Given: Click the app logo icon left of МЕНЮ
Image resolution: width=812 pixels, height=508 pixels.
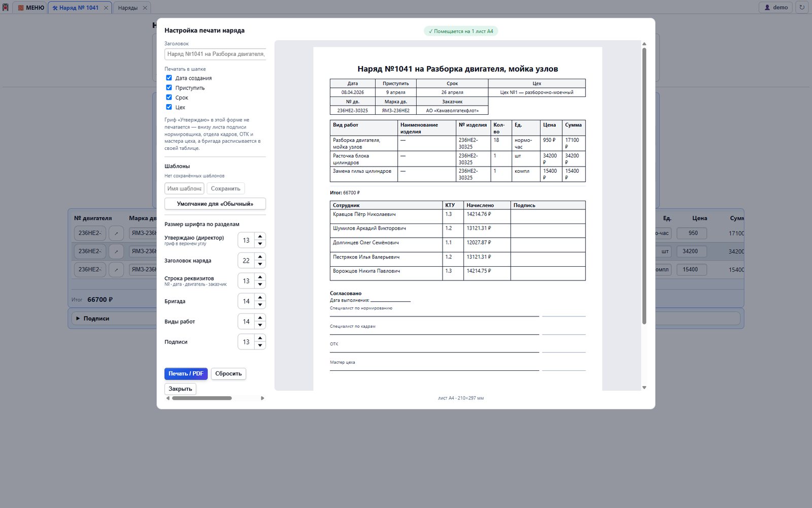Looking at the screenshot, I should pyautogui.click(x=6, y=7).
